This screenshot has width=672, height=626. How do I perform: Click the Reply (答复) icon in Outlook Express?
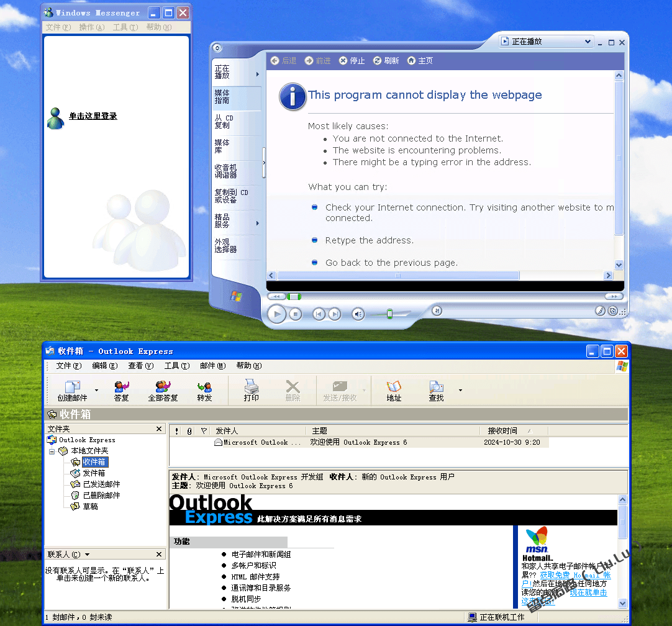(121, 391)
